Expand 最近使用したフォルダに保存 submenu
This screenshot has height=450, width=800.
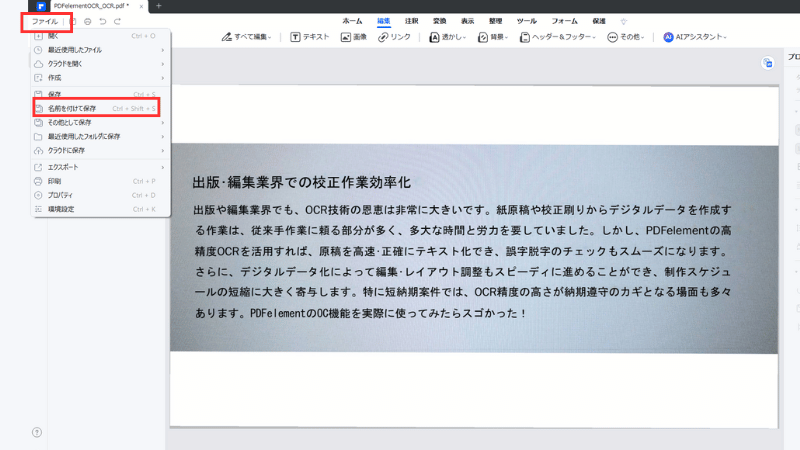coord(101,136)
